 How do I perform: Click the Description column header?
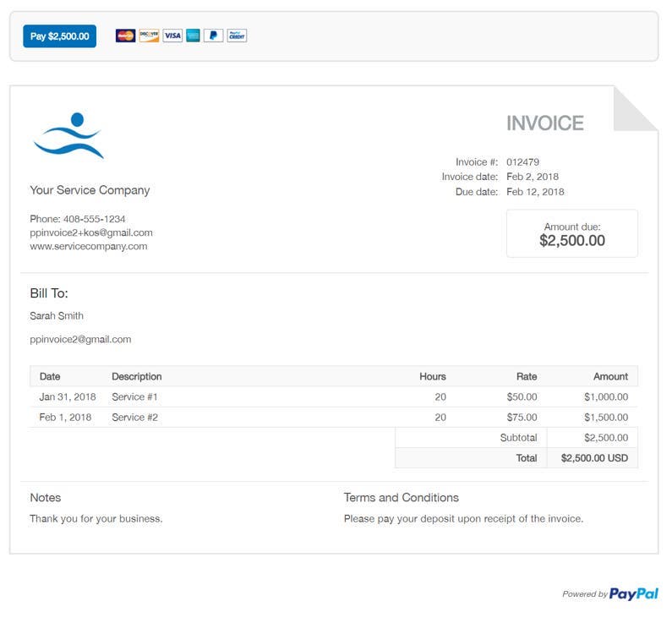click(136, 376)
